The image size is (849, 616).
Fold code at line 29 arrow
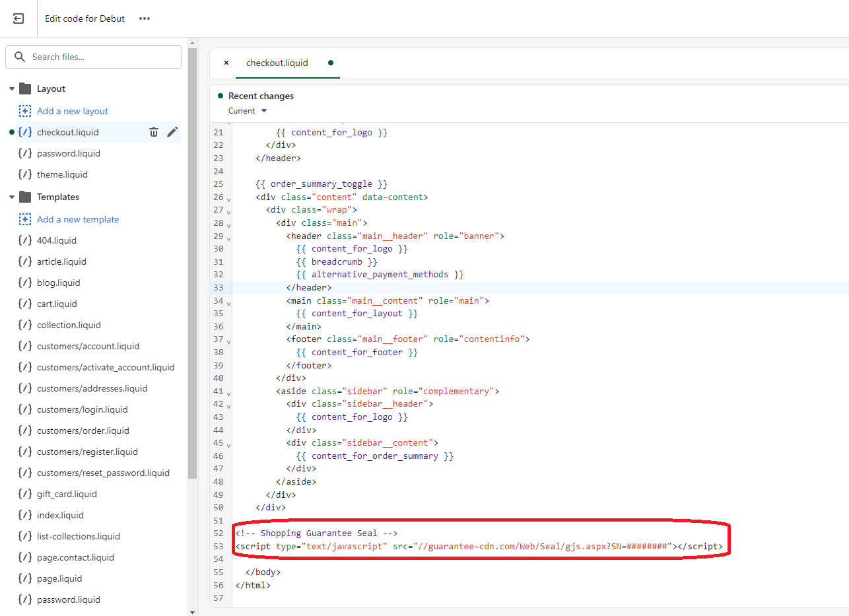[228, 238]
